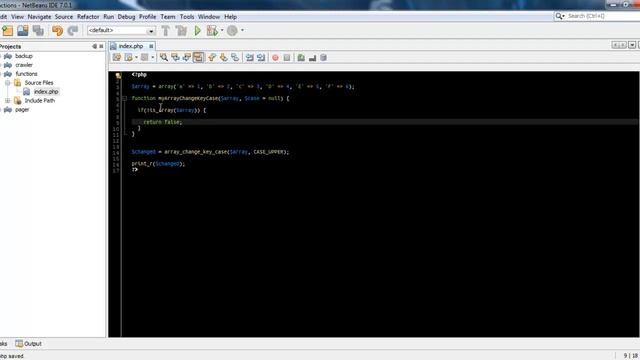Click the Find Selection magnifier icon
The height and width of the screenshot is (360, 640).
164,58
